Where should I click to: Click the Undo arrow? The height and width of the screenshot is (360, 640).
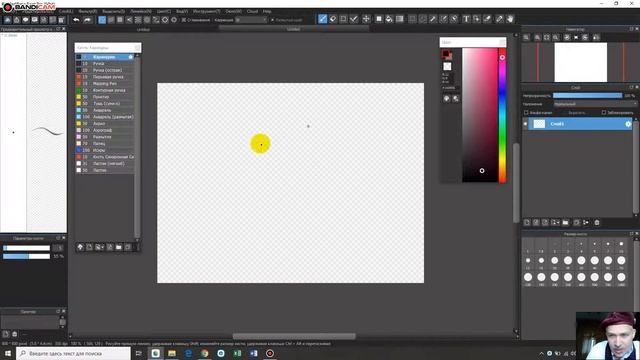(76, 20)
